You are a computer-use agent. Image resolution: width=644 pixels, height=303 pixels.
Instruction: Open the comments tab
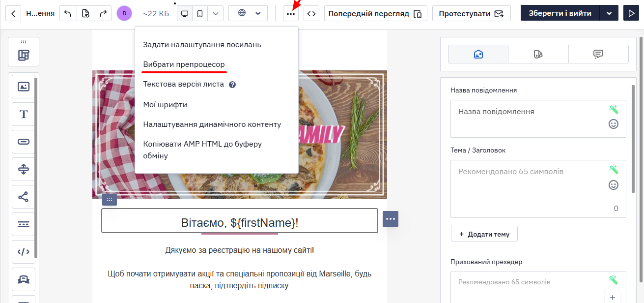tap(598, 54)
